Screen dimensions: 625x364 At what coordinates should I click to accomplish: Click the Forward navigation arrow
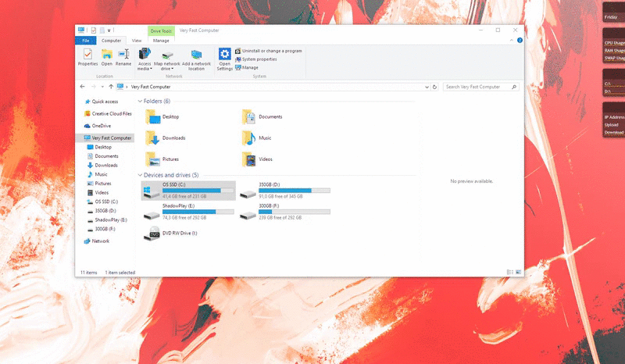pos(93,87)
